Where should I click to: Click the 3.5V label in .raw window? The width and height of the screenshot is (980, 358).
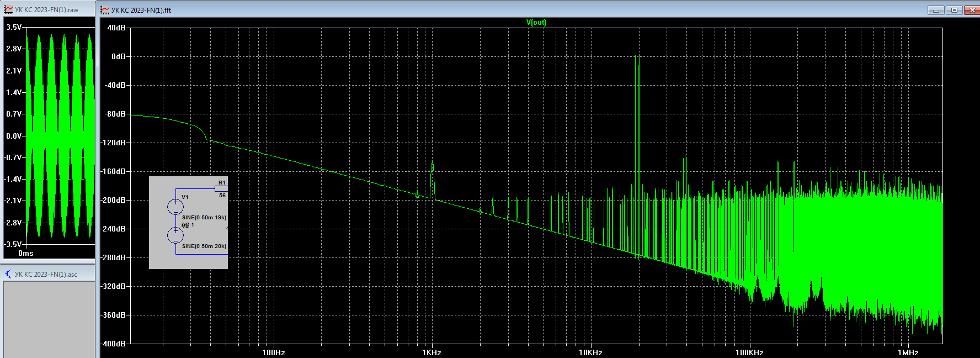(14, 27)
